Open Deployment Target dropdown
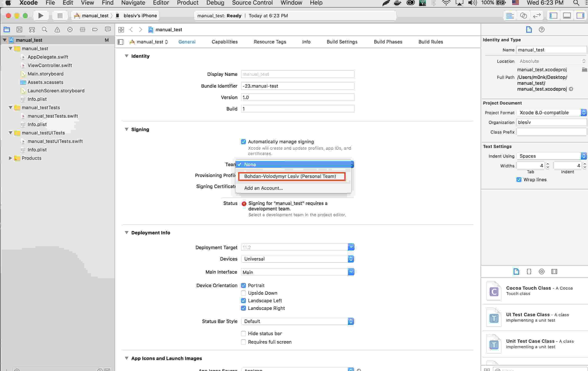The image size is (588, 371). click(x=351, y=247)
